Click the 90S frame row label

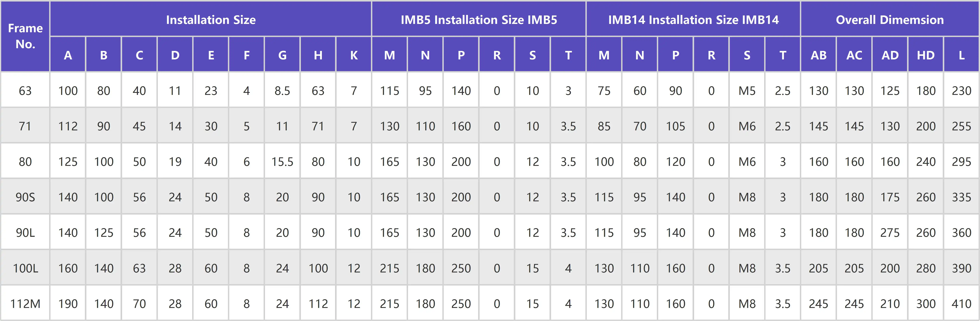coord(25,197)
